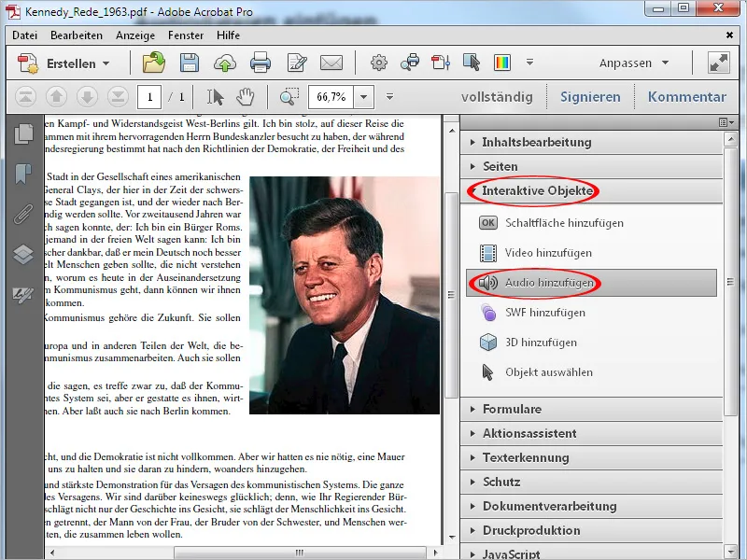Select the hand pan tool
This screenshot has width=747, height=560.
tap(246, 97)
